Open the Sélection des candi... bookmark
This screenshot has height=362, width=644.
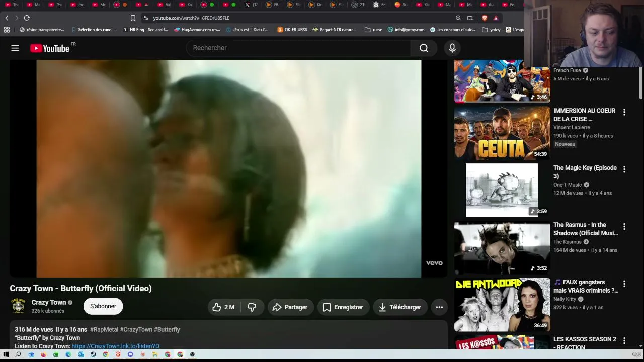(x=94, y=30)
